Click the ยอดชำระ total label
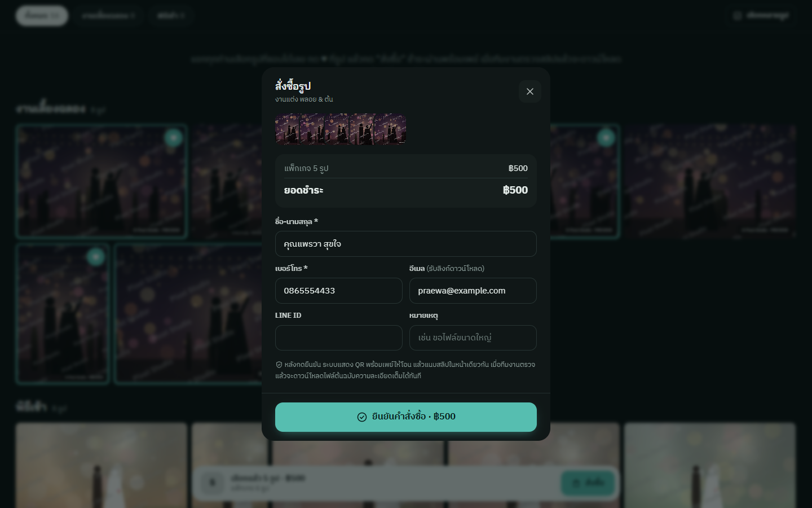 (304, 190)
